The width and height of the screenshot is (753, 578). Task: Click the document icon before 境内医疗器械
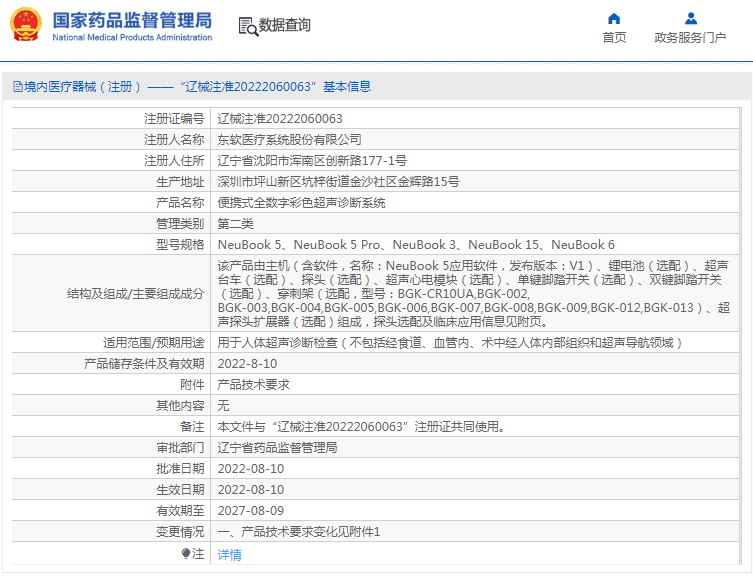[x=18, y=87]
